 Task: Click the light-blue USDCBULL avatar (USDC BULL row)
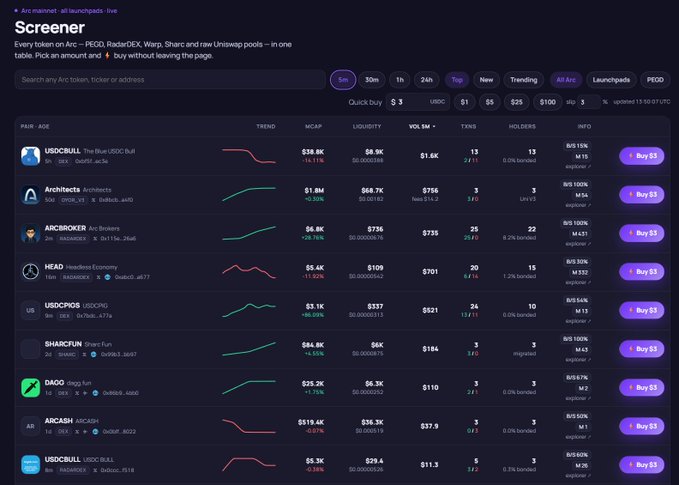[30, 465]
